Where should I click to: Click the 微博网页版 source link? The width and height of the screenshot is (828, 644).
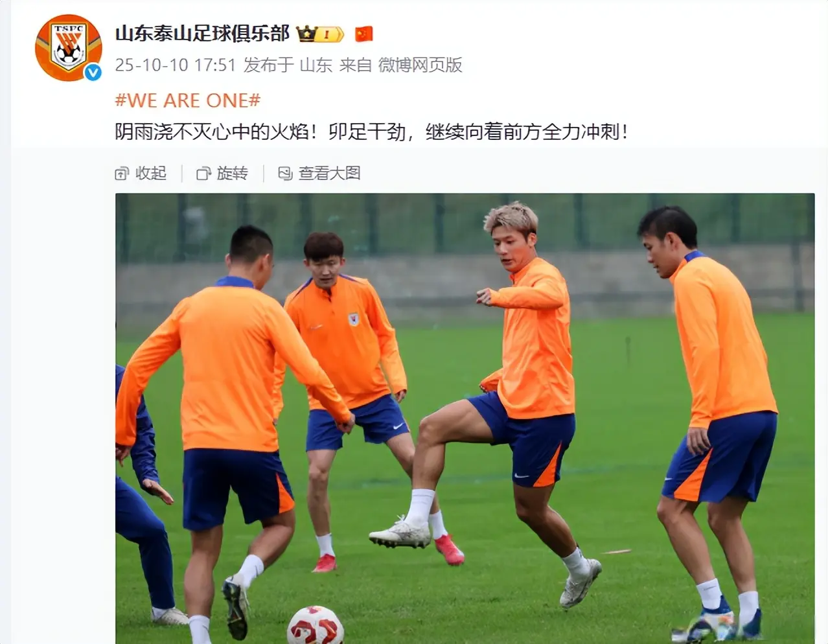(x=420, y=65)
